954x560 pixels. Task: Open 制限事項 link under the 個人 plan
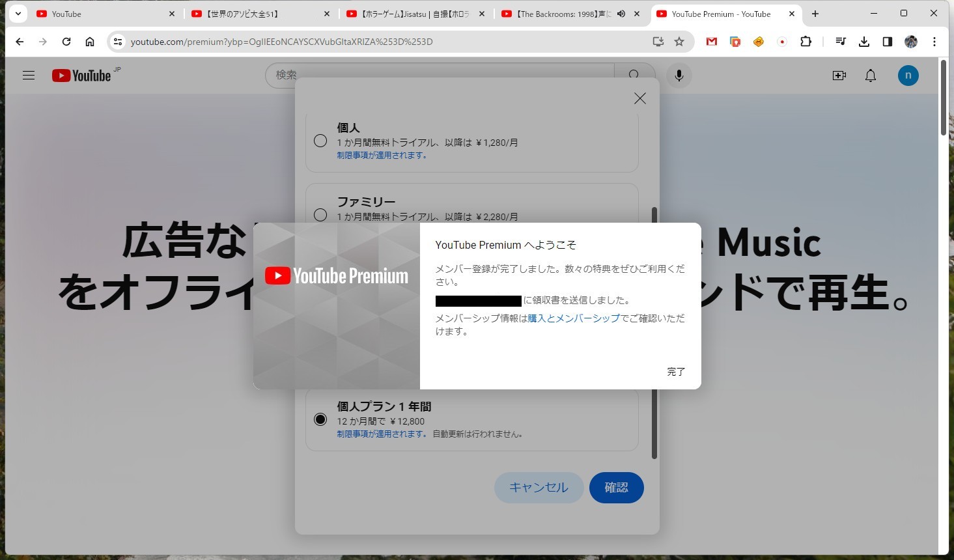(x=382, y=155)
